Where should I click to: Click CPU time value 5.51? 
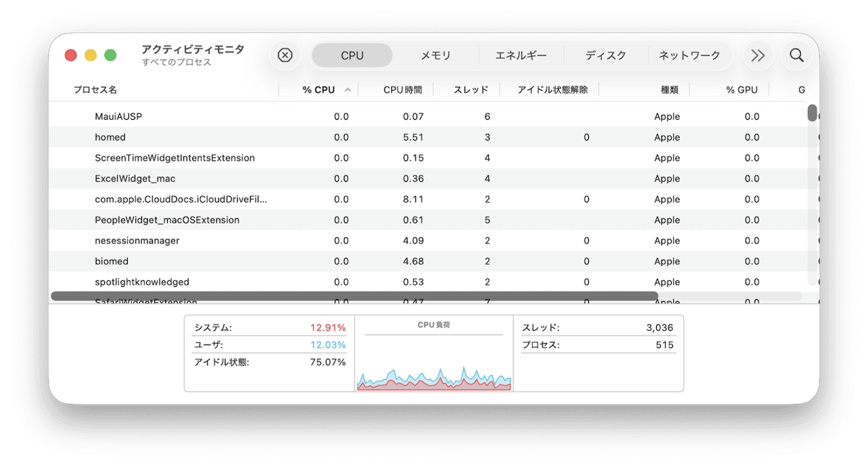click(413, 137)
